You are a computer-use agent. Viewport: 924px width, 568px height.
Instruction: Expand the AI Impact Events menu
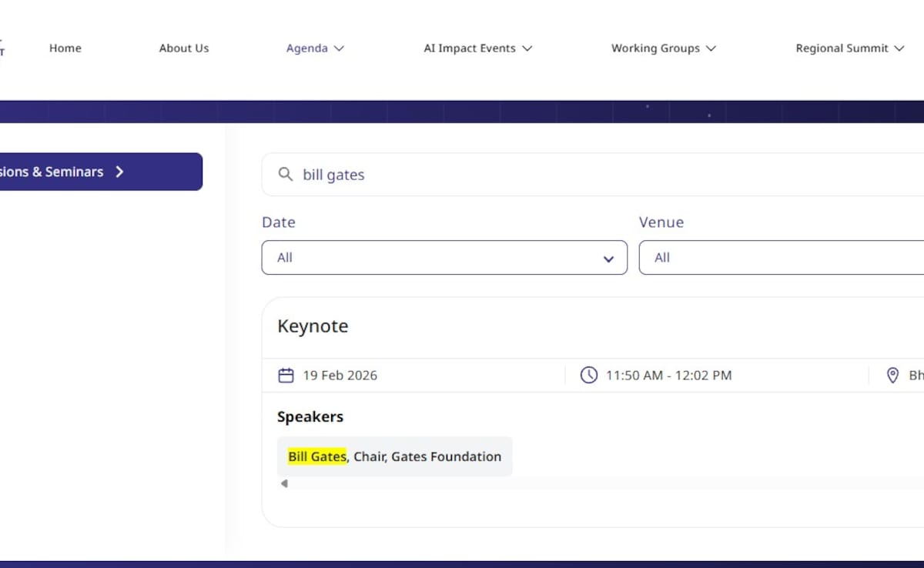tap(477, 48)
